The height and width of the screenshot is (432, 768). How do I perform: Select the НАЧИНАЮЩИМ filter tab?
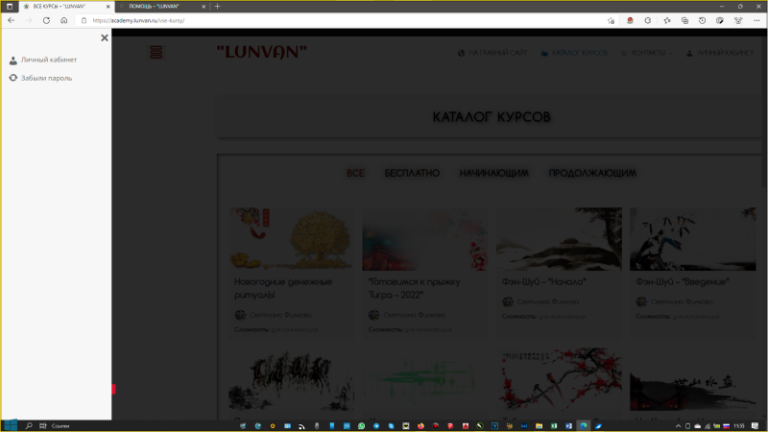click(494, 173)
